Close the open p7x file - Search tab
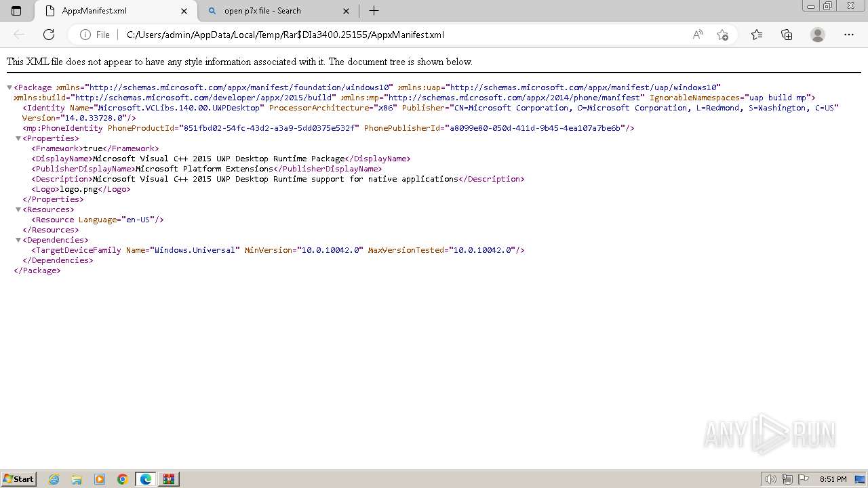The height and width of the screenshot is (488, 868). pos(347,11)
